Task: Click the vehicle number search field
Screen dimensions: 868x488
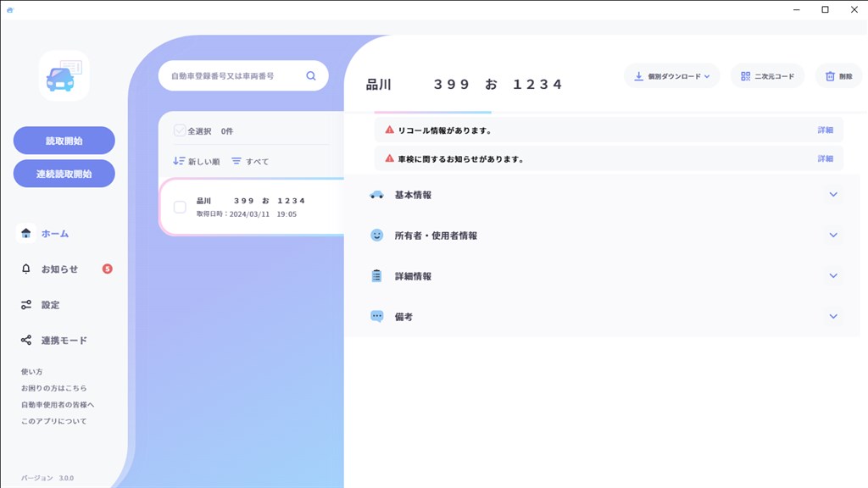Action: click(243, 75)
